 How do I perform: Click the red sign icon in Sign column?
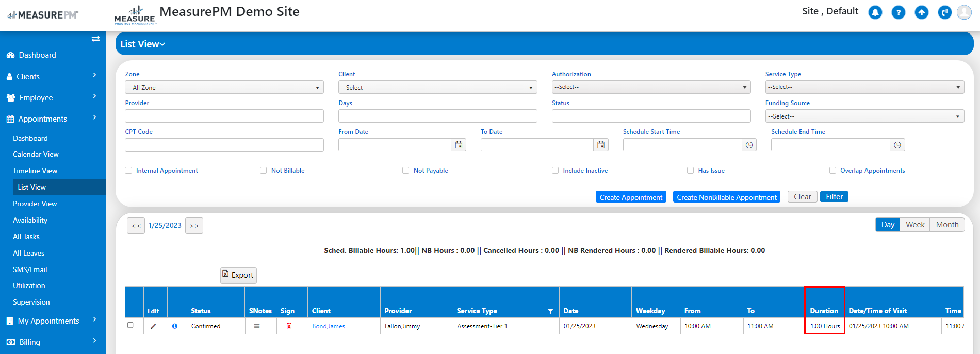[289, 326]
